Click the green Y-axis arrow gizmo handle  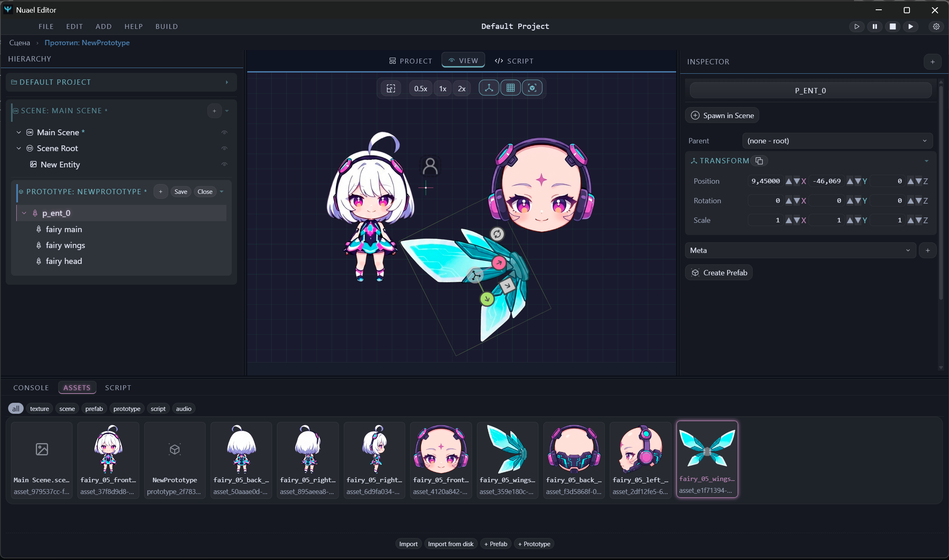487,299
